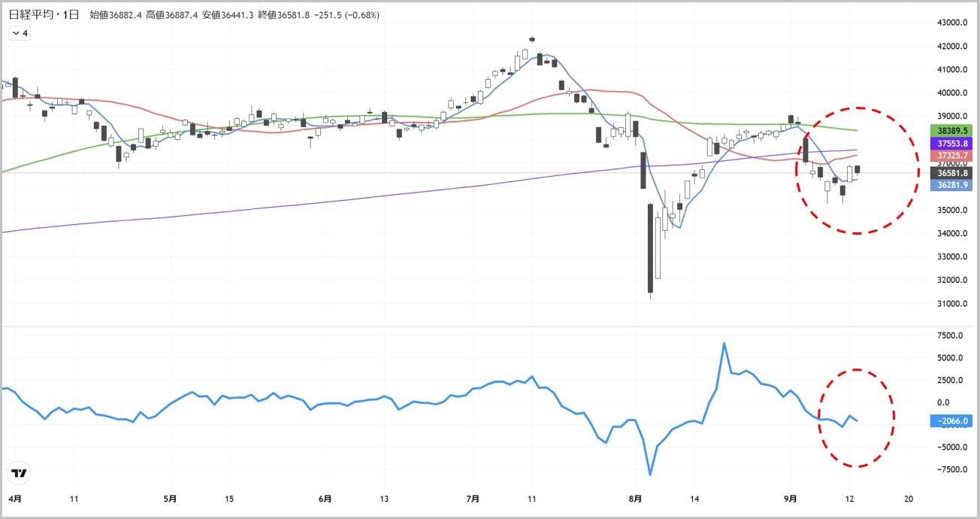Click the 7月 label on time axis
The height and width of the screenshot is (519, 980).
pyautogui.click(x=473, y=498)
